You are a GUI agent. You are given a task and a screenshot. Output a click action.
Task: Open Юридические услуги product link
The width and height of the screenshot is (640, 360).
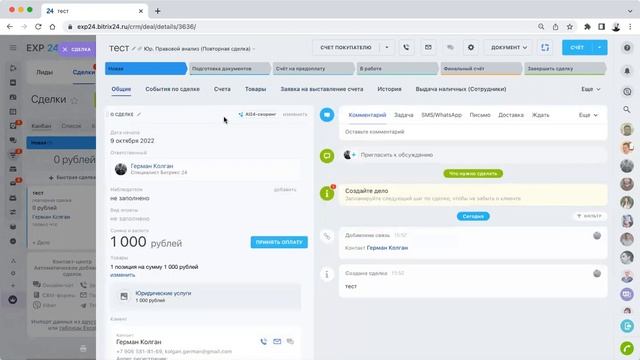[163, 293]
